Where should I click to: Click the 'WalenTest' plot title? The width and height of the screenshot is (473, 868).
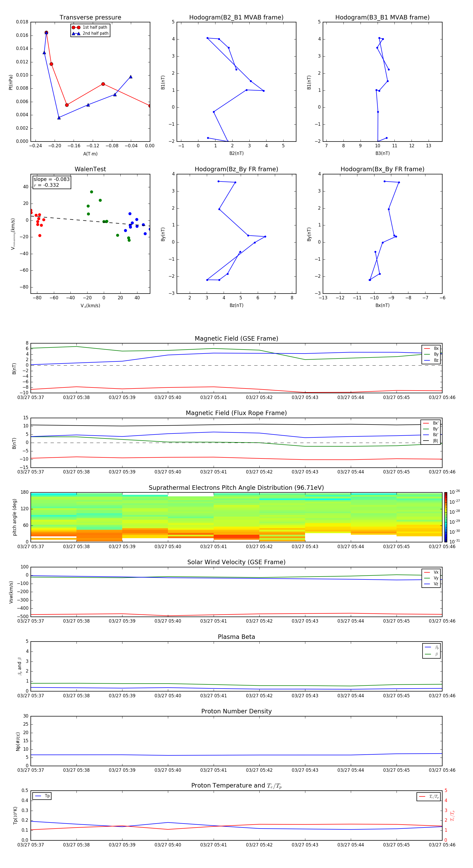point(90,169)
